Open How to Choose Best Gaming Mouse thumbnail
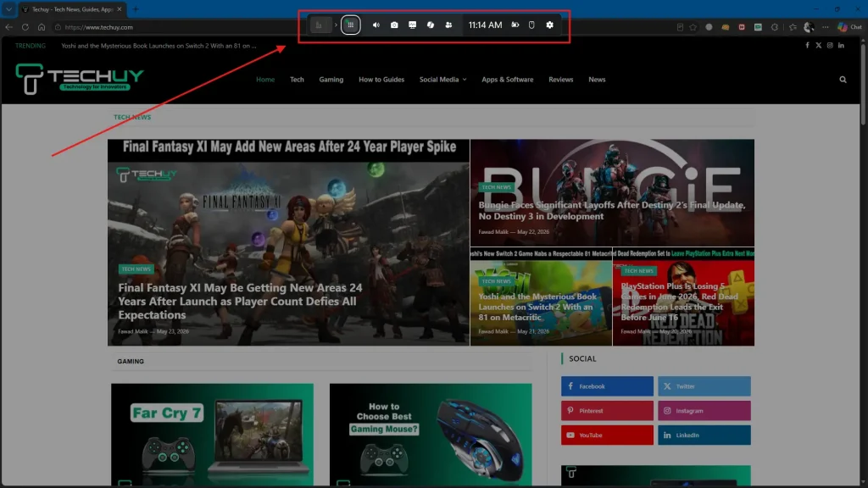 coord(431,435)
